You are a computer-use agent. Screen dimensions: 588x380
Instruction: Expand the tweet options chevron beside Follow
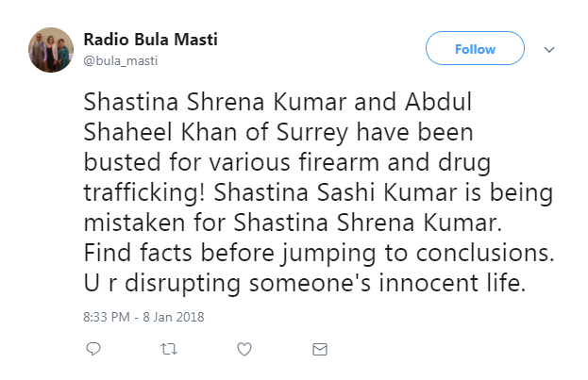coord(550,50)
